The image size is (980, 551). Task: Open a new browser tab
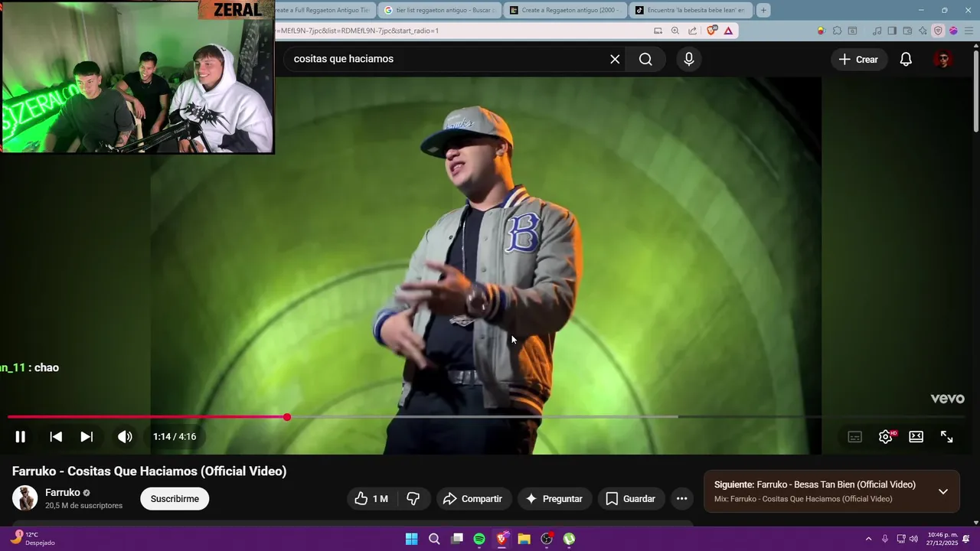763,10
